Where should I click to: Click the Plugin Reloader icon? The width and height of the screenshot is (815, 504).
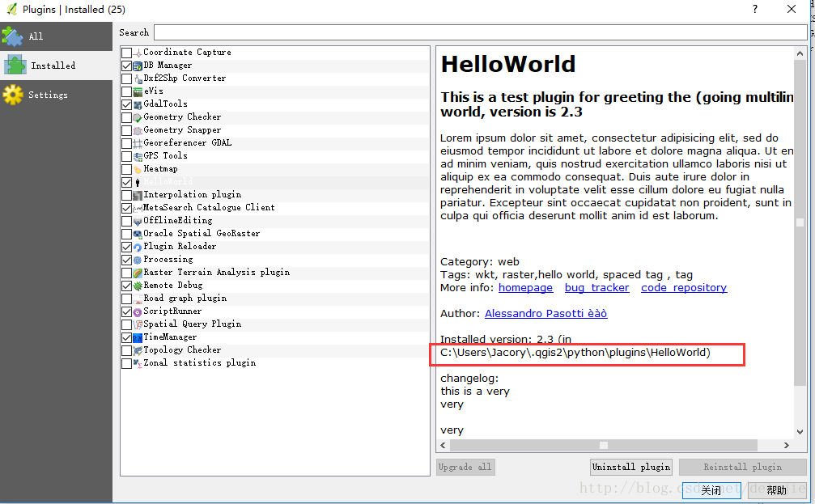[x=138, y=248]
